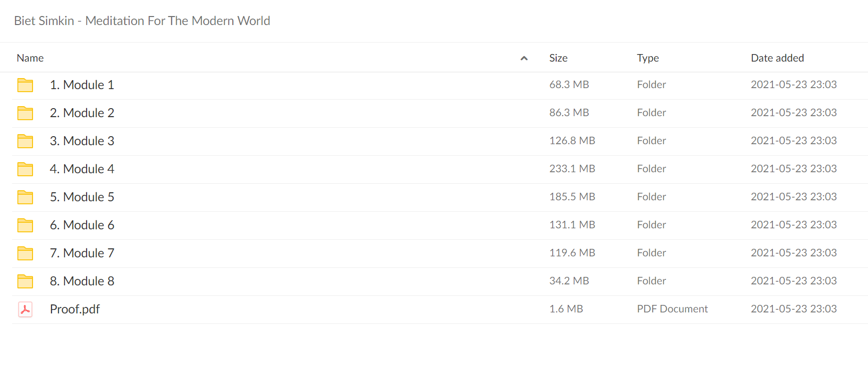868x371 pixels.
Task: Open the Proof.pdf file link
Action: pos(75,309)
